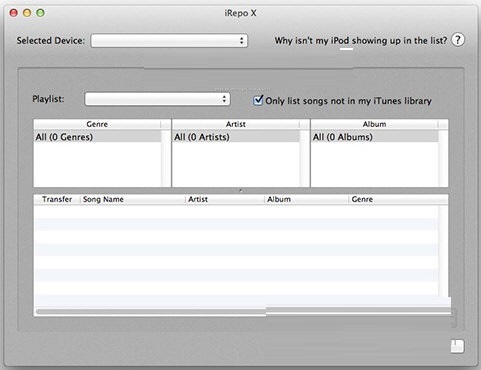The width and height of the screenshot is (481, 370).
Task: Click the Transfer column header
Action: pos(57,199)
